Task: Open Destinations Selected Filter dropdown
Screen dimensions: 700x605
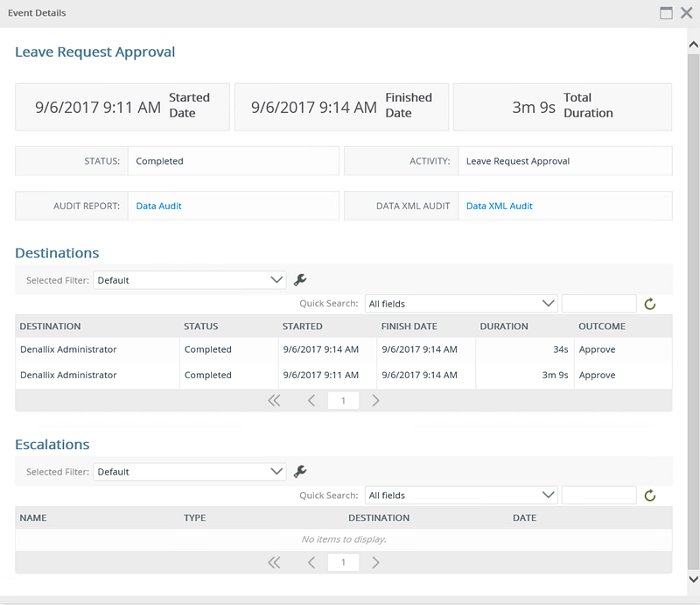Action: click(x=190, y=280)
